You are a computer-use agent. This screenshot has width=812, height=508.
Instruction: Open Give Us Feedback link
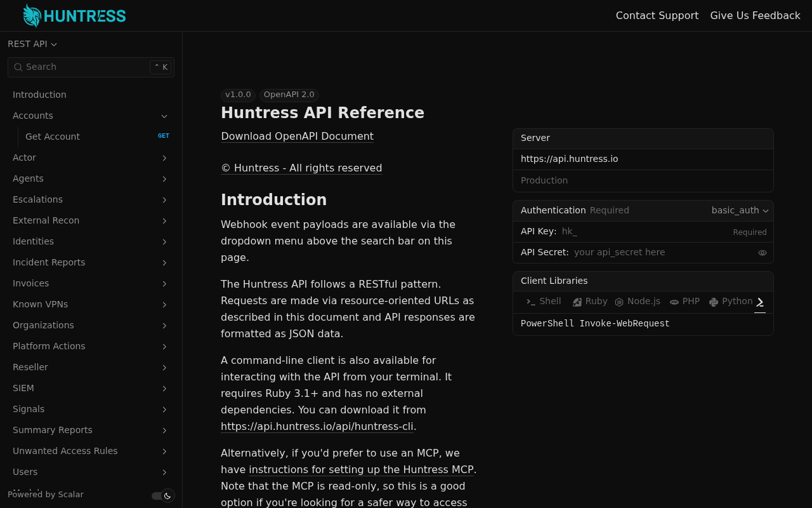[755, 15]
